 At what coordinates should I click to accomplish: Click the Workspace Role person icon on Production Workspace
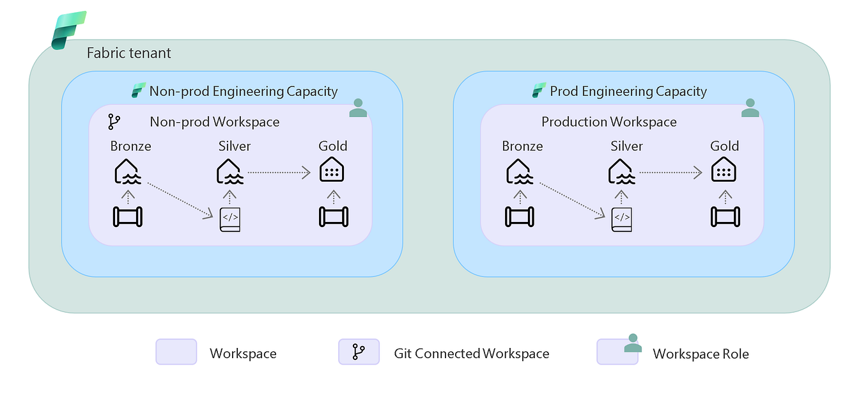tap(750, 108)
